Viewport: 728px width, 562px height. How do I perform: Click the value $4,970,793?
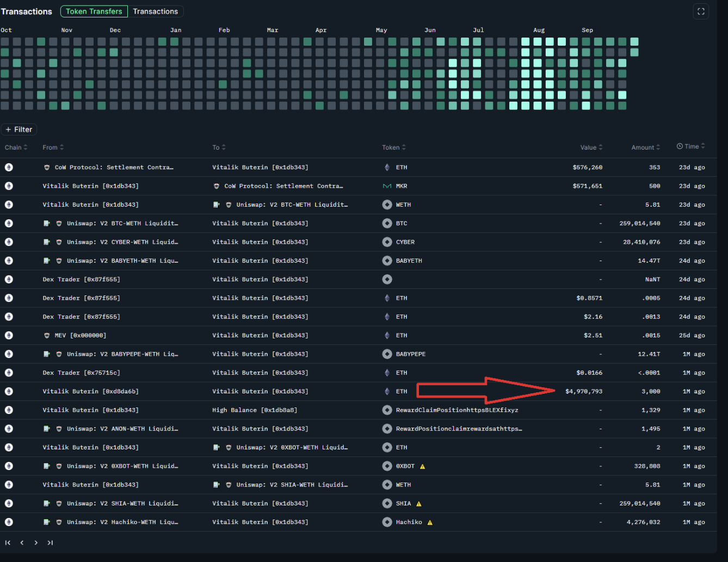pos(584,391)
